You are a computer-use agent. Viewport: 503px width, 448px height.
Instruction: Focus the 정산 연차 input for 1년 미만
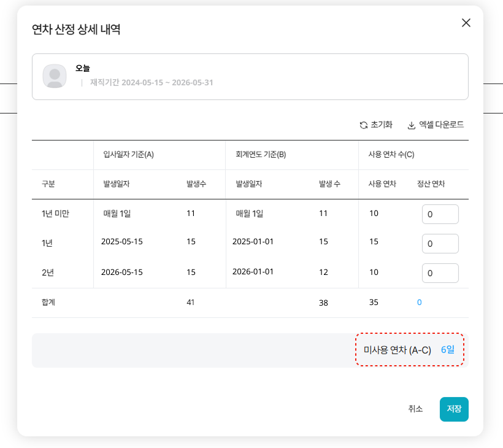point(440,214)
